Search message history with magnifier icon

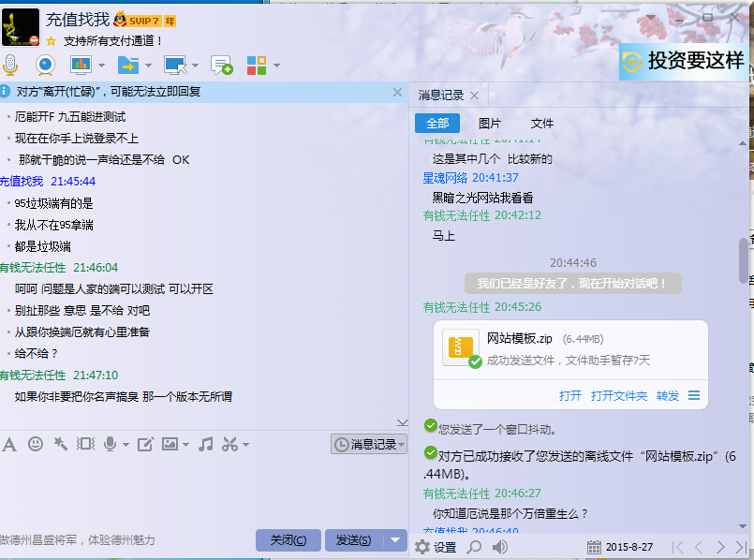[475, 547]
